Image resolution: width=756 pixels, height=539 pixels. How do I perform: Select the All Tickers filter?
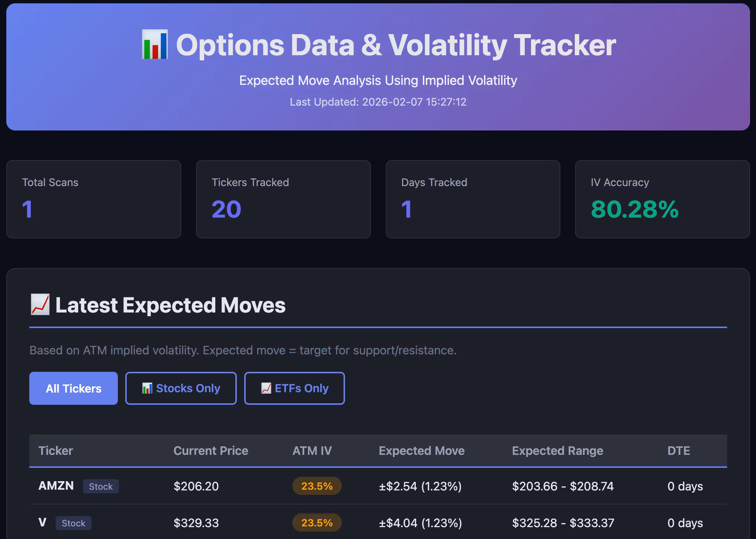click(73, 388)
